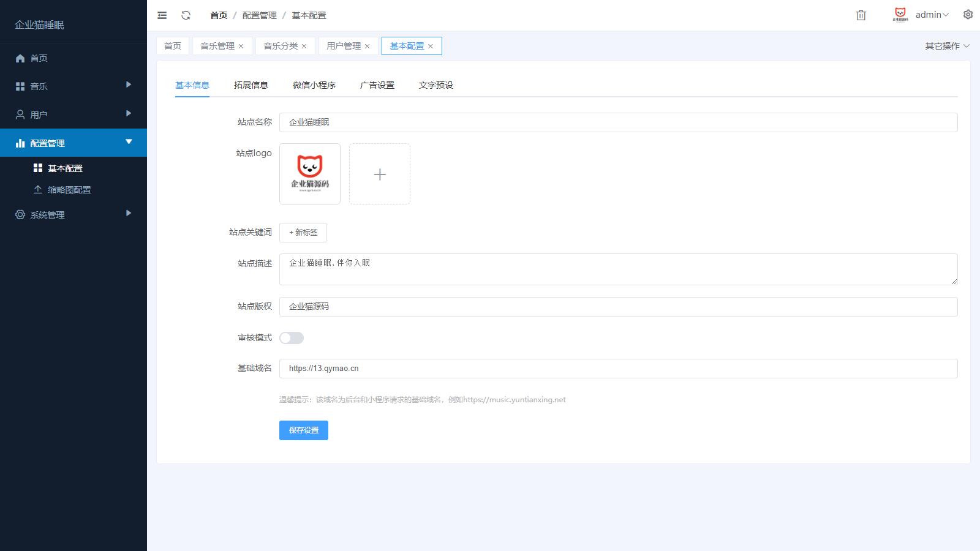The height and width of the screenshot is (551, 980).
Task: Open 缩略图配置 in the sidebar
Action: [69, 190]
